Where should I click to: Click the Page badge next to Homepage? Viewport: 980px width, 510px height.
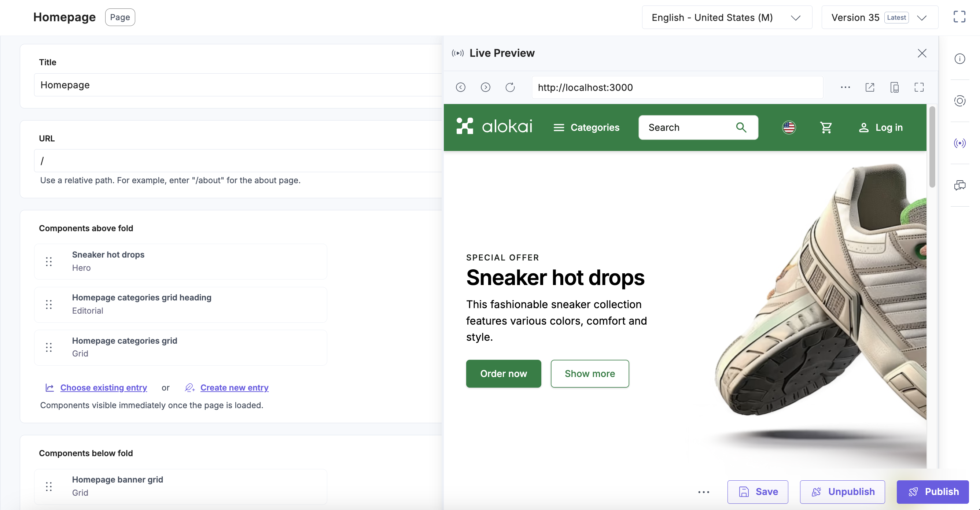120,17
